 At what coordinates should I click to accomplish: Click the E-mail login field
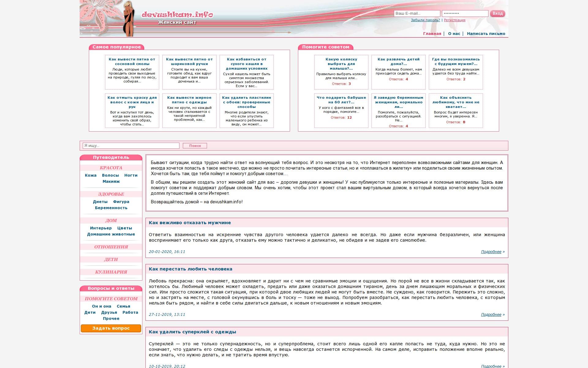[417, 13]
